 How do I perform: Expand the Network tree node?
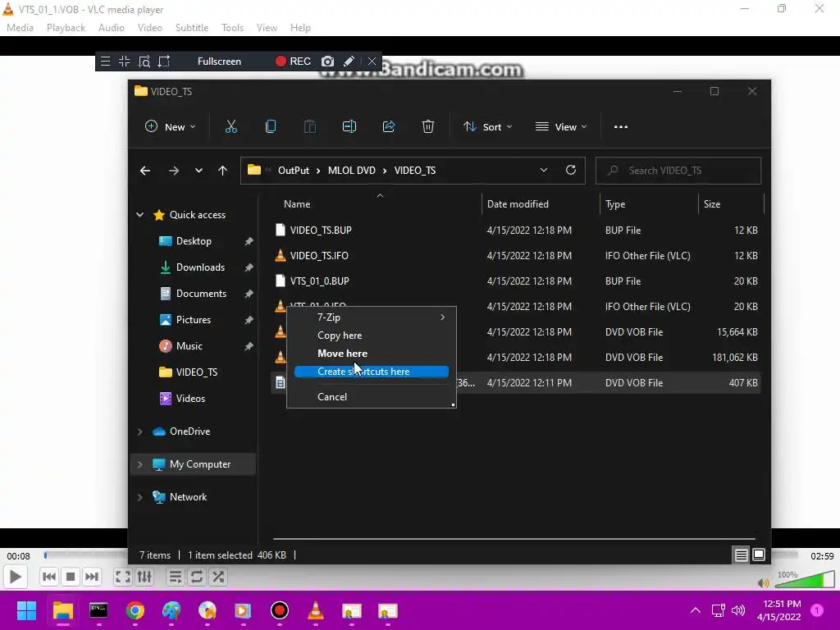pos(139,497)
